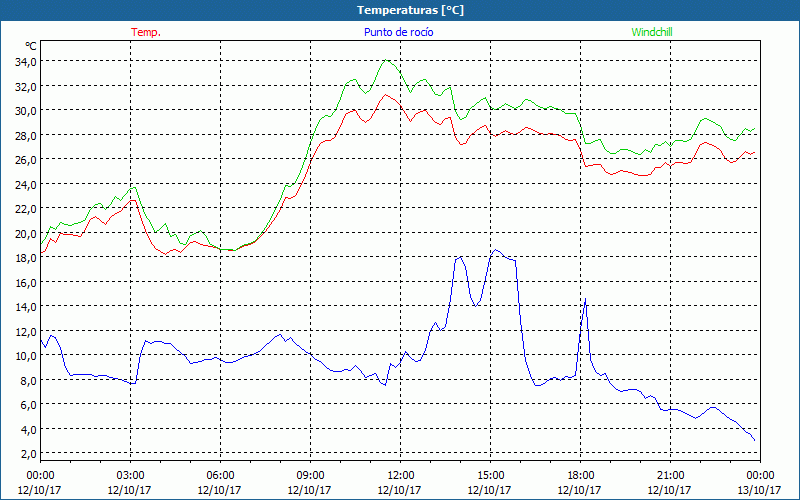Click the Temperaturas [°C] chart title
This screenshot has width=800, height=500.
pos(410,10)
